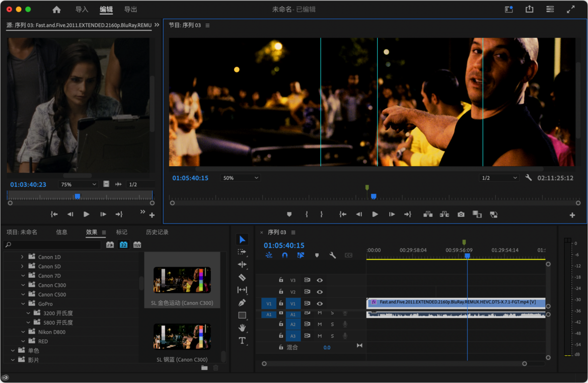Toggle lock on V2 track
This screenshot has height=383, width=588.
click(x=281, y=291)
